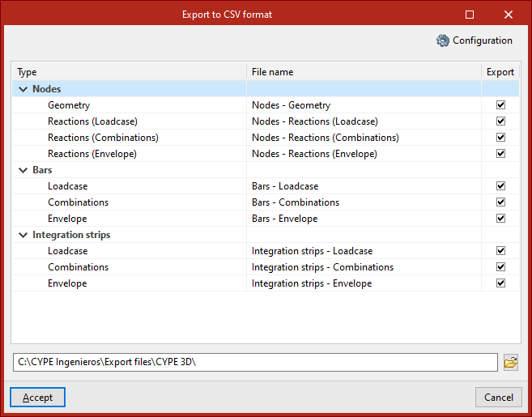Collapse the Nodes group

tap(21, 89)
